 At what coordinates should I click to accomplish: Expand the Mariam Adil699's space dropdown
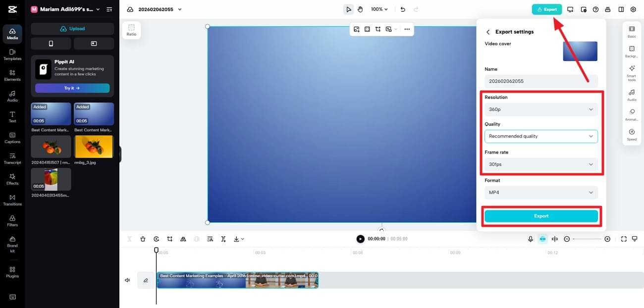98,9
